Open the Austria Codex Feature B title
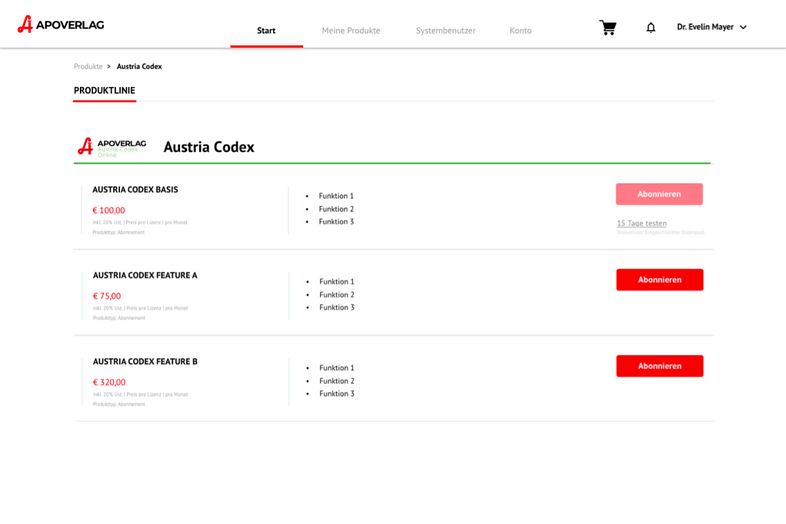The height and width of the screenshot is (524, 786). click(x=145, y=362)
